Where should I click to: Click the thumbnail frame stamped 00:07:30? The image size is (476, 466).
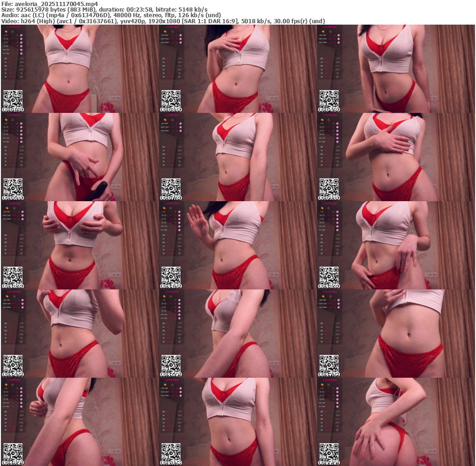click(x=238, y=157)
